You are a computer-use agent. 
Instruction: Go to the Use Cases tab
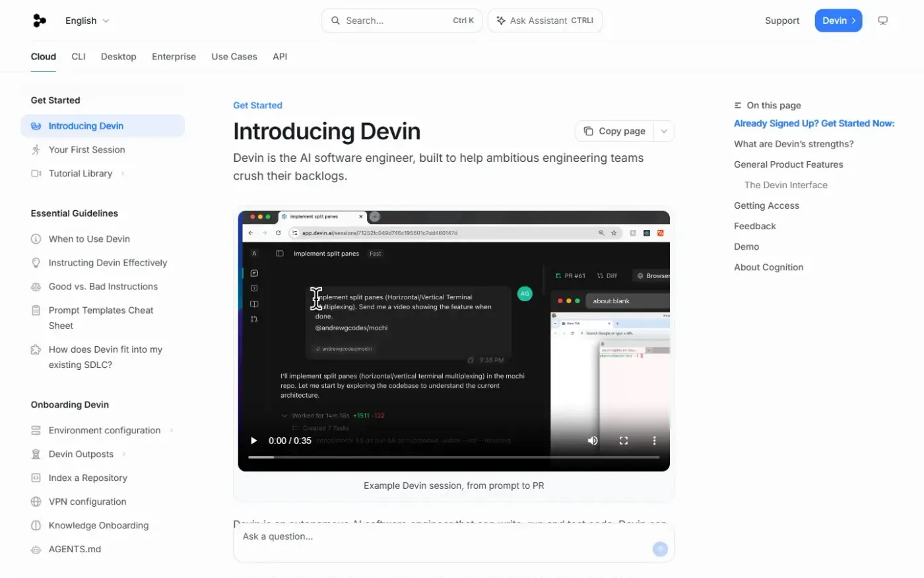(234, 57)
